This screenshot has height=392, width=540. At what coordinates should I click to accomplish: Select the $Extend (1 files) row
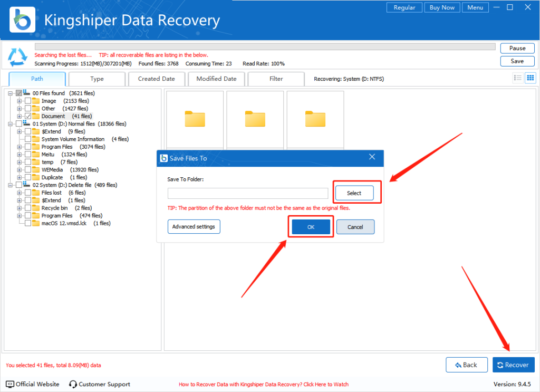pos(63,200)
